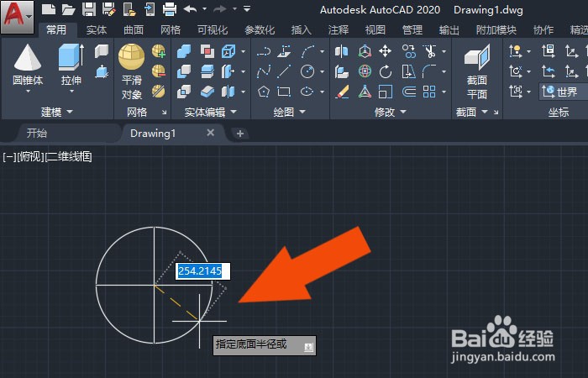The image size is (588, 378).
Task: Select the Line draw tool
Action: (x=284, y=71)
